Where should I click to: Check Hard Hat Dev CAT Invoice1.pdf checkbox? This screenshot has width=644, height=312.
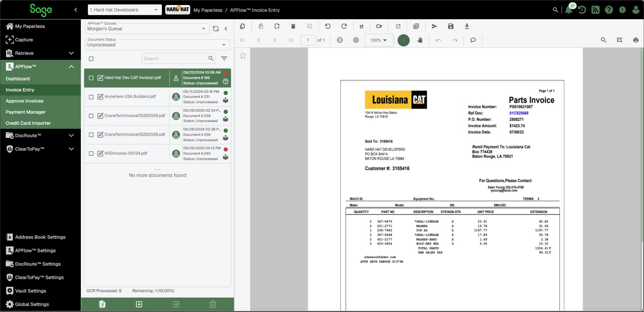tap(91, 78)
